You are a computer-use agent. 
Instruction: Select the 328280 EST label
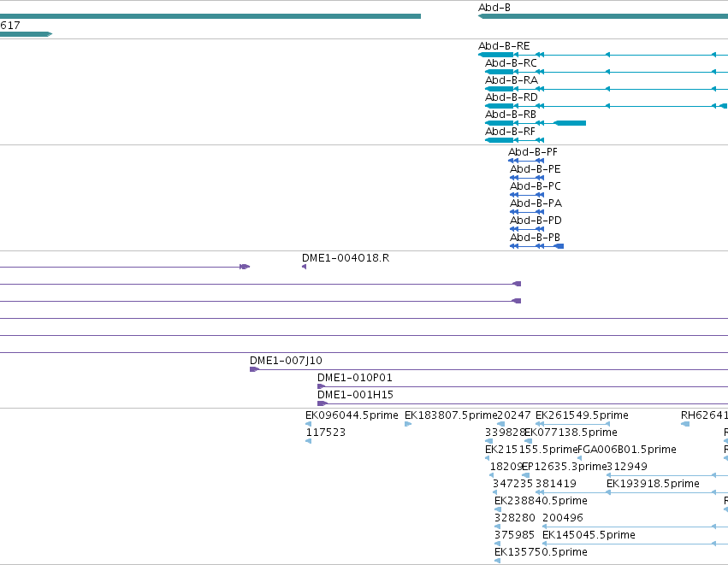(514, 518)
